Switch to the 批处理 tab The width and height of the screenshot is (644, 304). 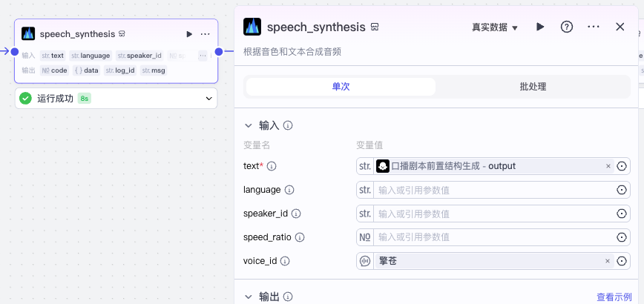533,87
